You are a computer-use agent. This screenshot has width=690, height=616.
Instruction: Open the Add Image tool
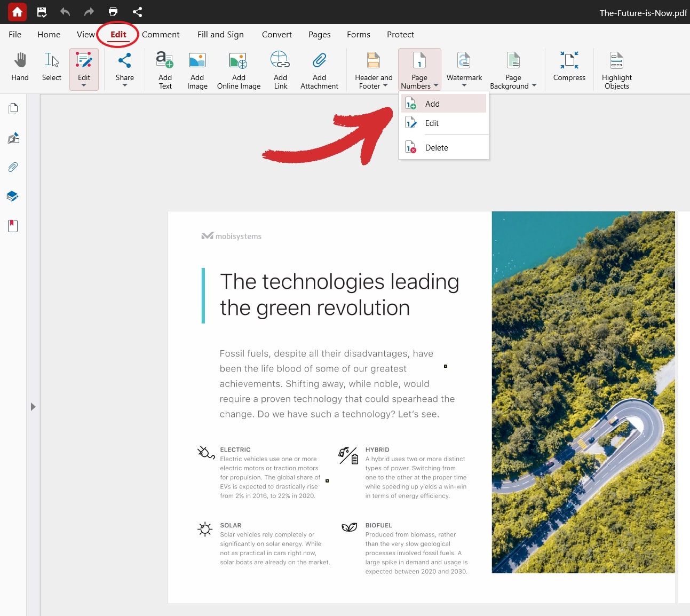point(197,68)
